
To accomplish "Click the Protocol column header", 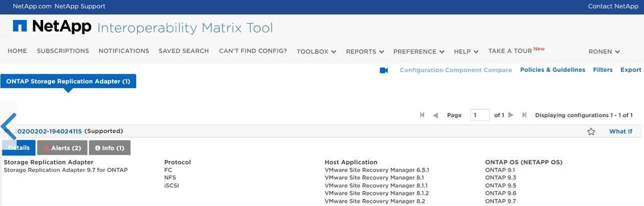I will coord(177,162).
